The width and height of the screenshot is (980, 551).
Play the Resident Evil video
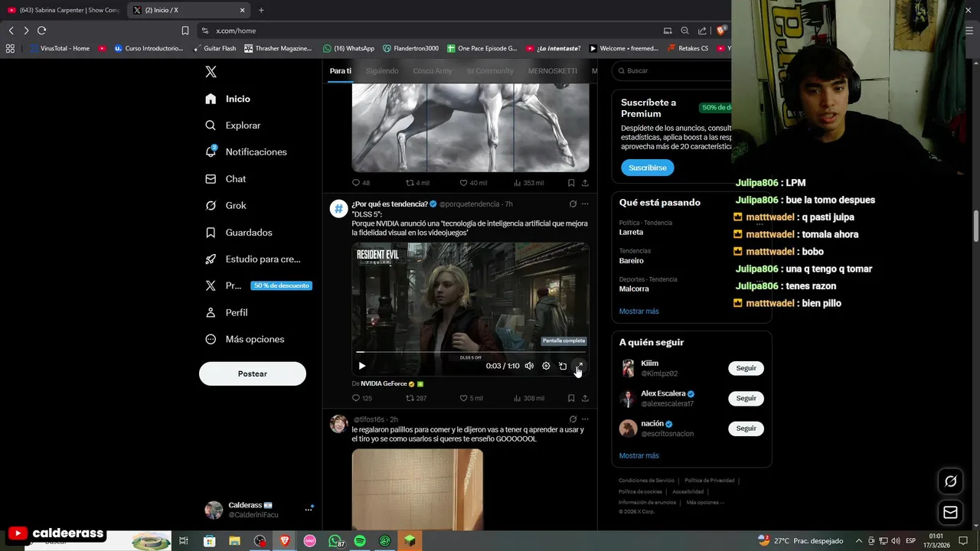[x=362, y=366]
